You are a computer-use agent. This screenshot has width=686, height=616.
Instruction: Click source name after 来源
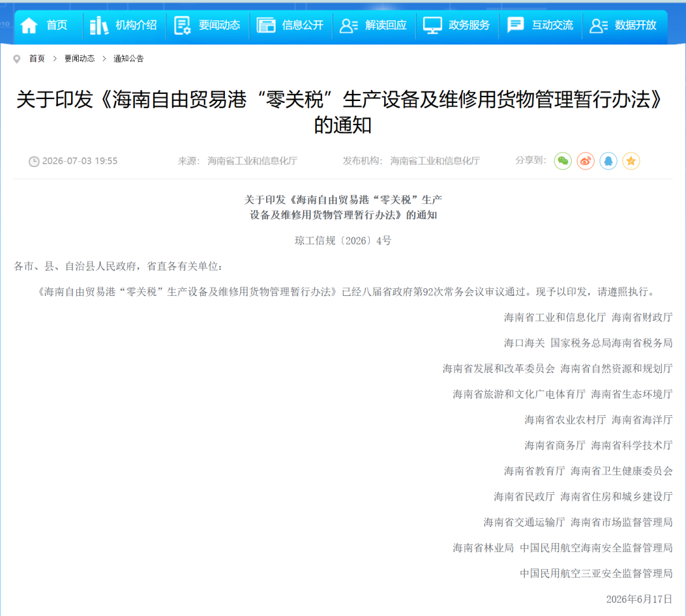(x=252, y=161)
